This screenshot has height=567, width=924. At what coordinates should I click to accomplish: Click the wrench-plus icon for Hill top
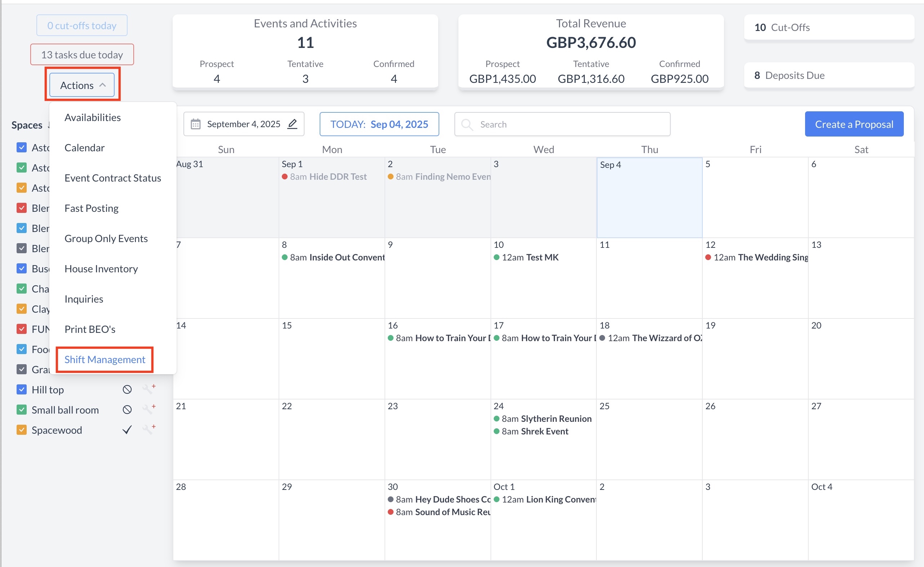(x=148, y=389)
